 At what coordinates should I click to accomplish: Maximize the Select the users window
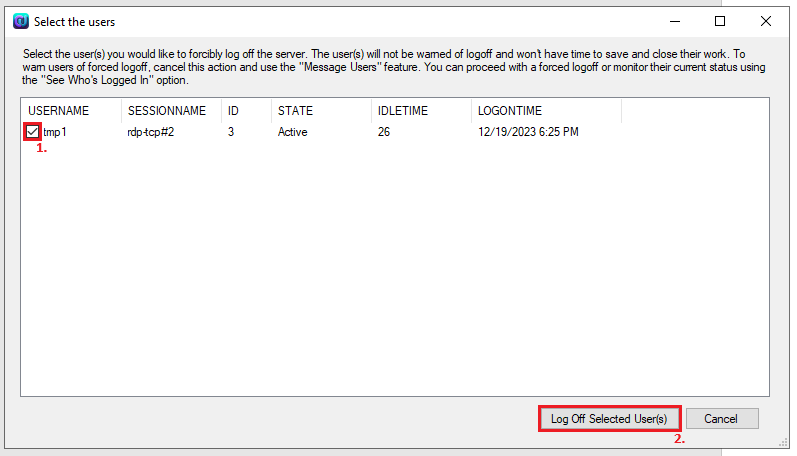[720, 21]
